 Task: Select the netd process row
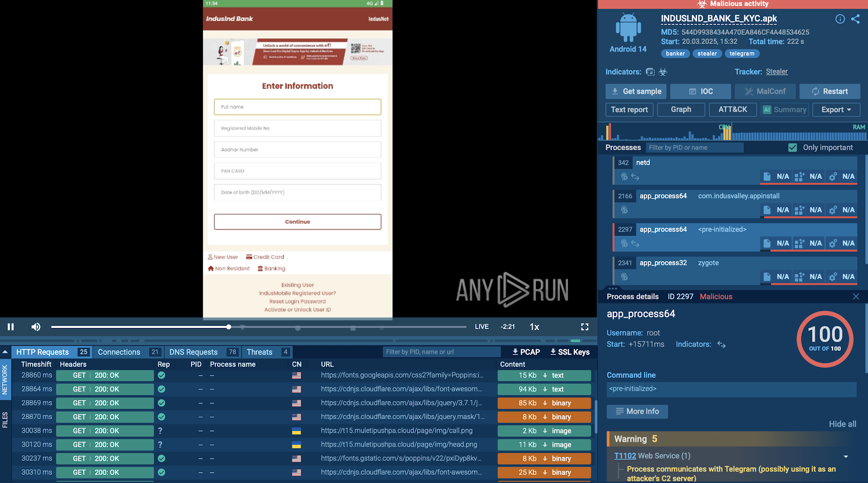click(735, 170)
